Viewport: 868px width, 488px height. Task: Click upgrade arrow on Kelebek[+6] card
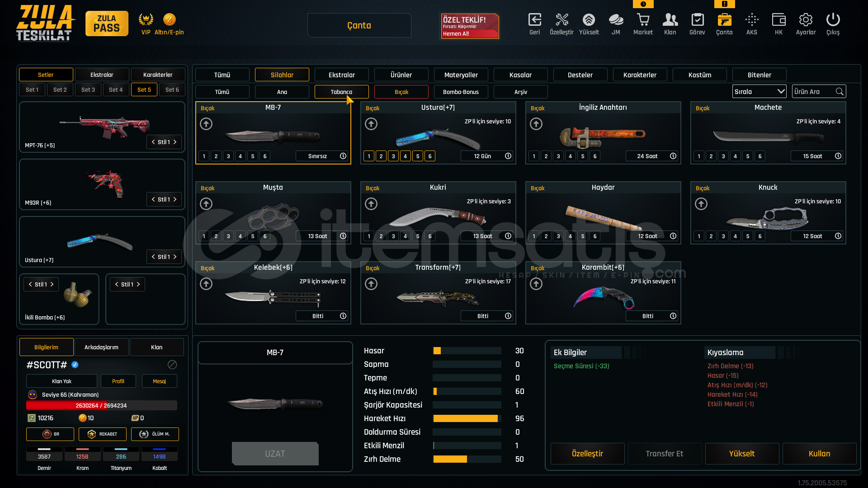206,284
